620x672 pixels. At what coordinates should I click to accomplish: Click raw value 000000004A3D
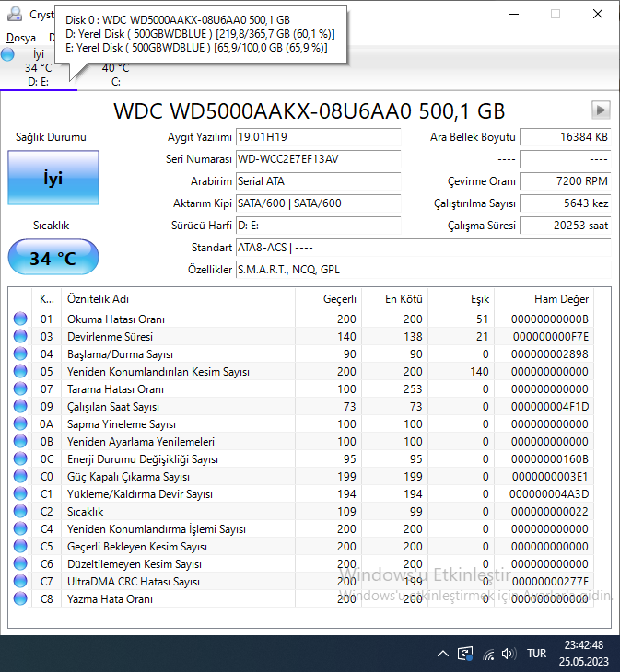coord(549,494)
